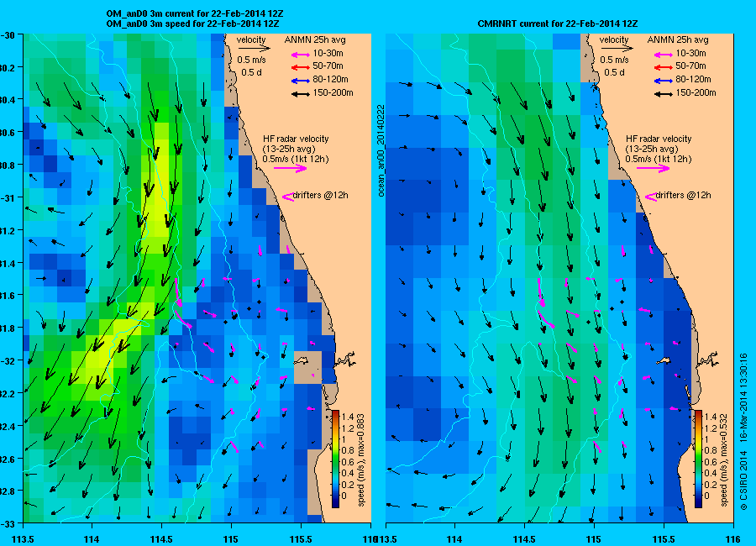The width and height of the screenshot is (756, 546).
Task: Click Rottnest Island outline on the CMRNRT map
Action: pos(664,360)
